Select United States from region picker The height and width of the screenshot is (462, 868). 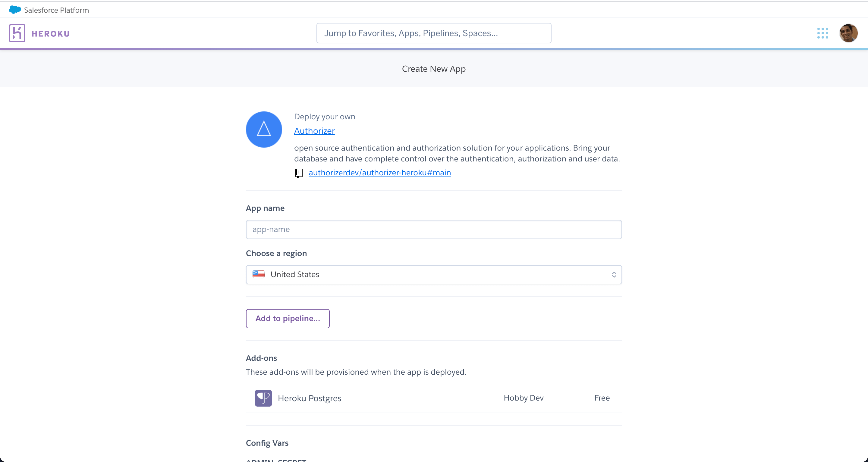[x=295, y=274]
